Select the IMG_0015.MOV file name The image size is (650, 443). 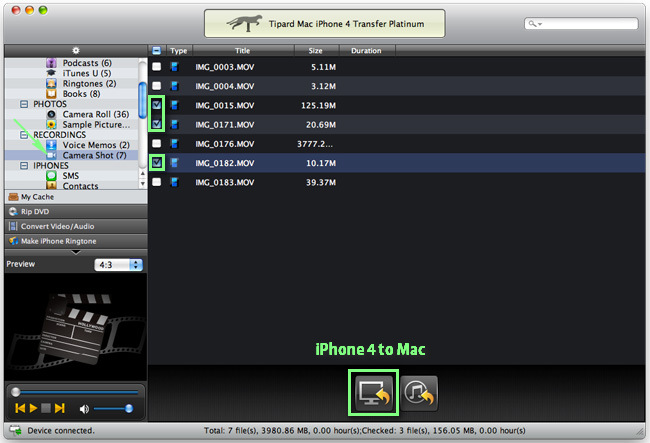(x=225, y=106)
